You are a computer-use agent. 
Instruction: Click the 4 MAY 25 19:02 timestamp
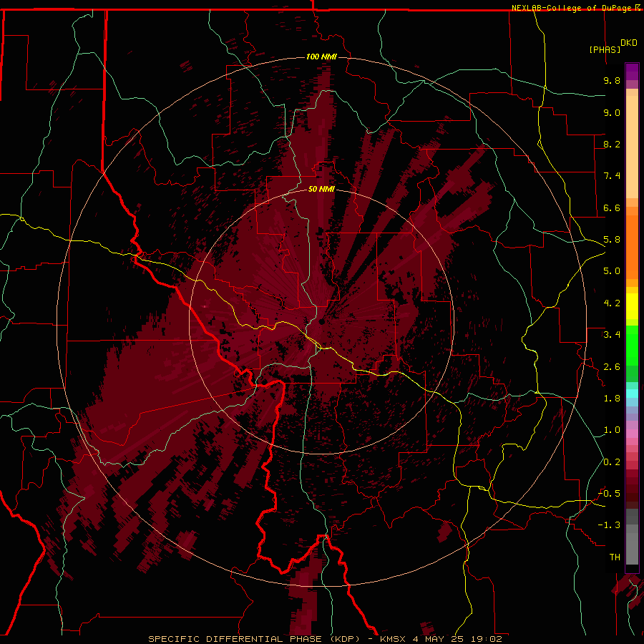[x=457, y=639]
